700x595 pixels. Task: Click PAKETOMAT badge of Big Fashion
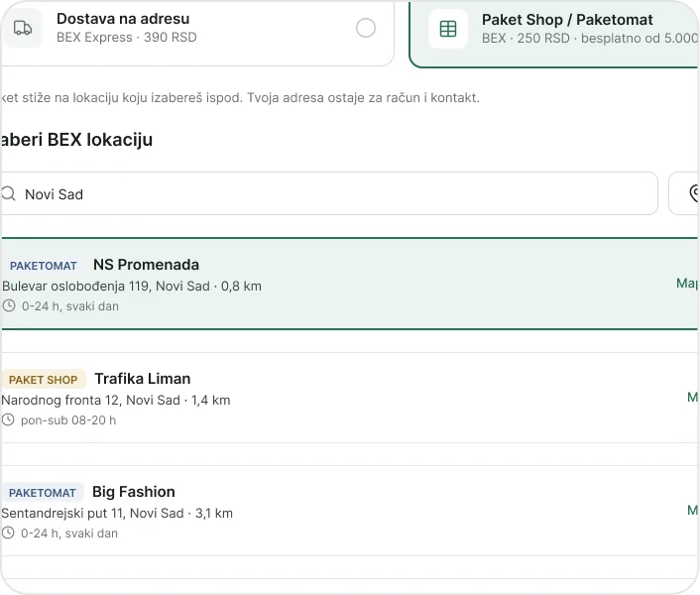point(43,493)
